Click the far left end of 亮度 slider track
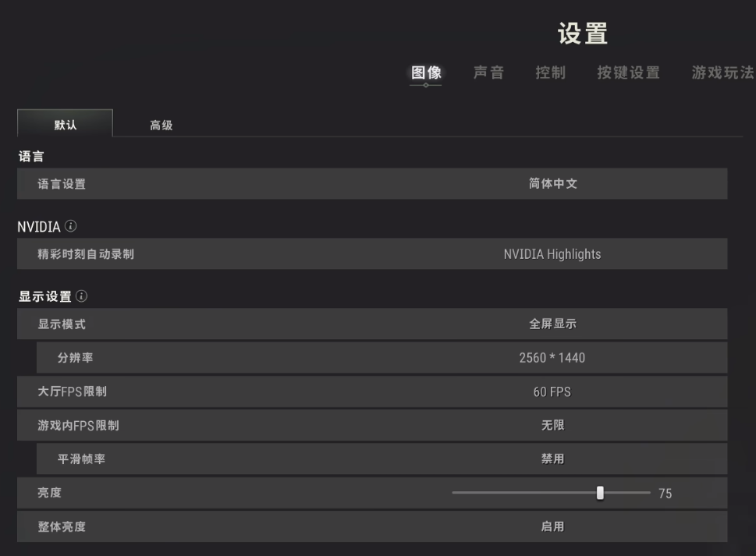This screenshot has width=756, height=556. pos(454,493)
